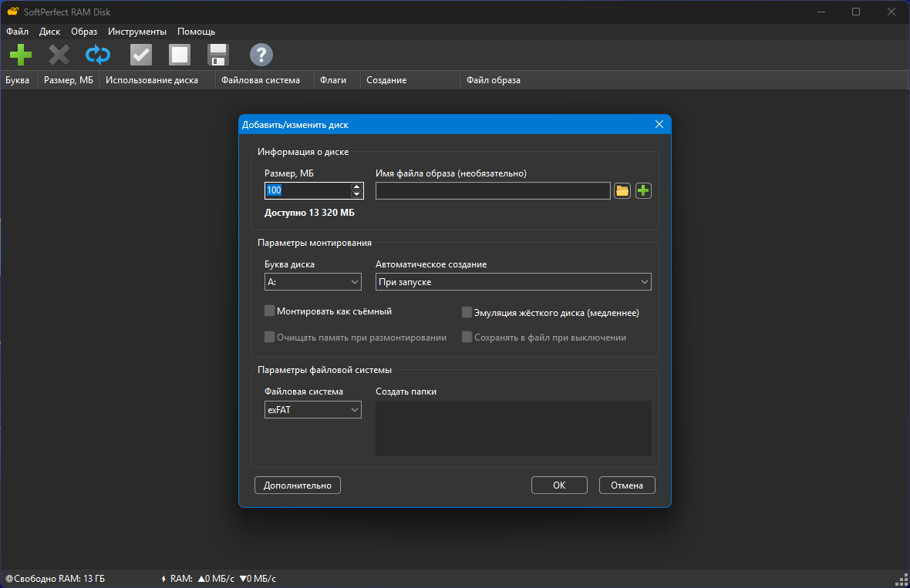This screenshot has width=910, height=588.
Task: Click the blue remount arrows icon
Action: 98,55
